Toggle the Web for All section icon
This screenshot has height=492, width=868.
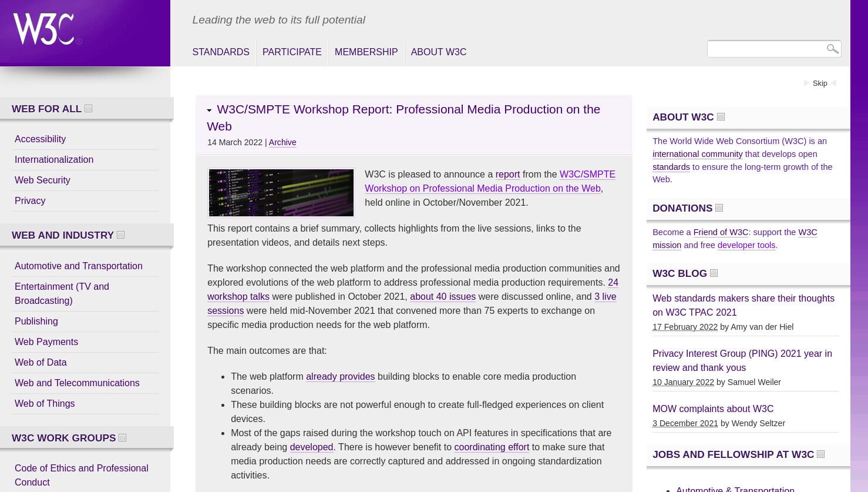[x=89, y=109]
